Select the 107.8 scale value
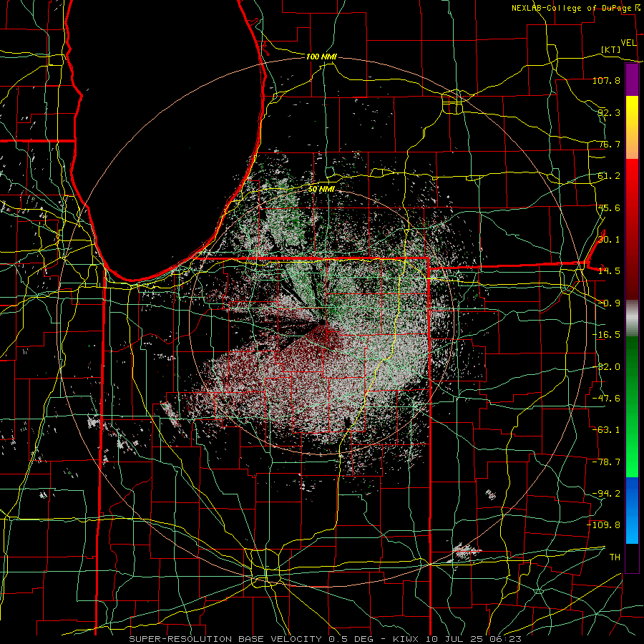Viewport: 644px width, 644px height. (606, 80)
